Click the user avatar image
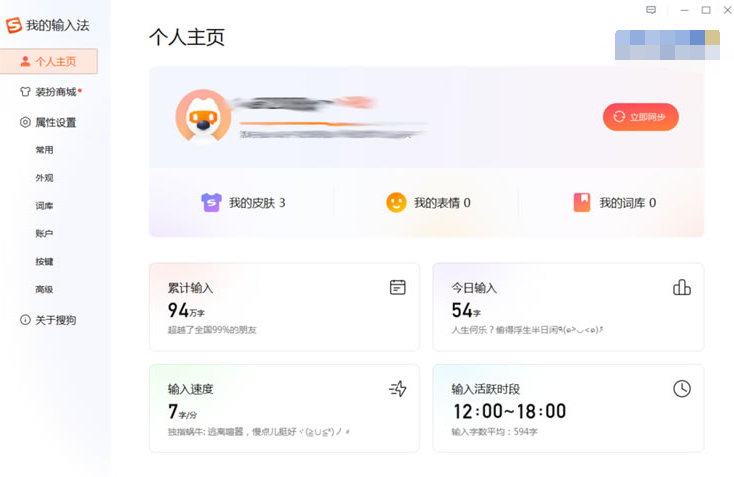 click(203, 116)
